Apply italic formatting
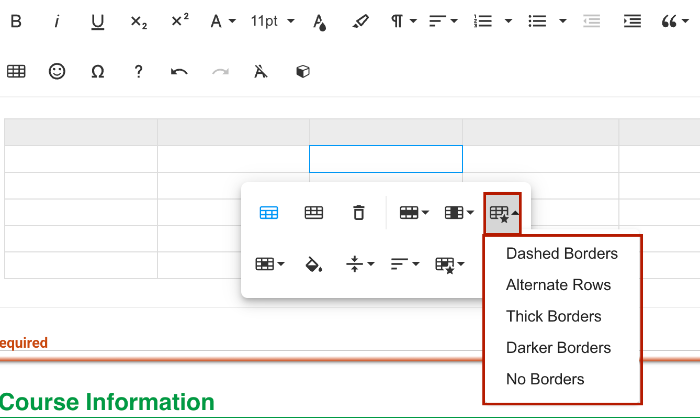The width and height of the screenshot is (700, 420). point(57,21)
